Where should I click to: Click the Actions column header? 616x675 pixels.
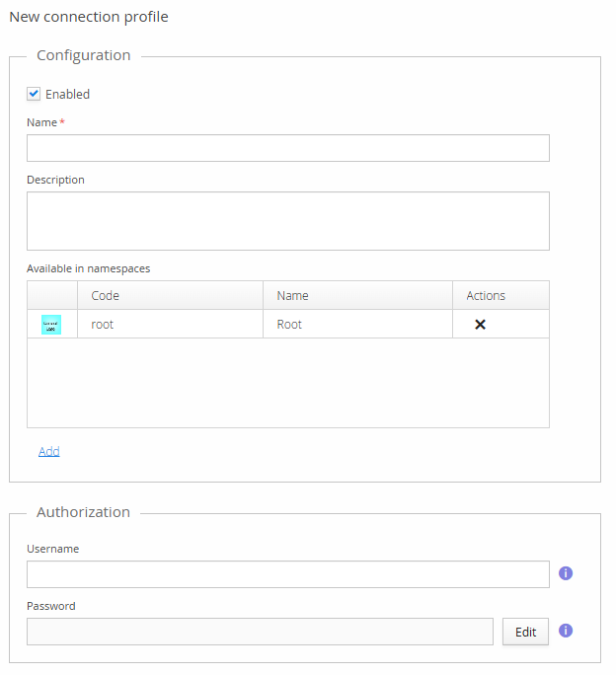[x=485, y=295]
